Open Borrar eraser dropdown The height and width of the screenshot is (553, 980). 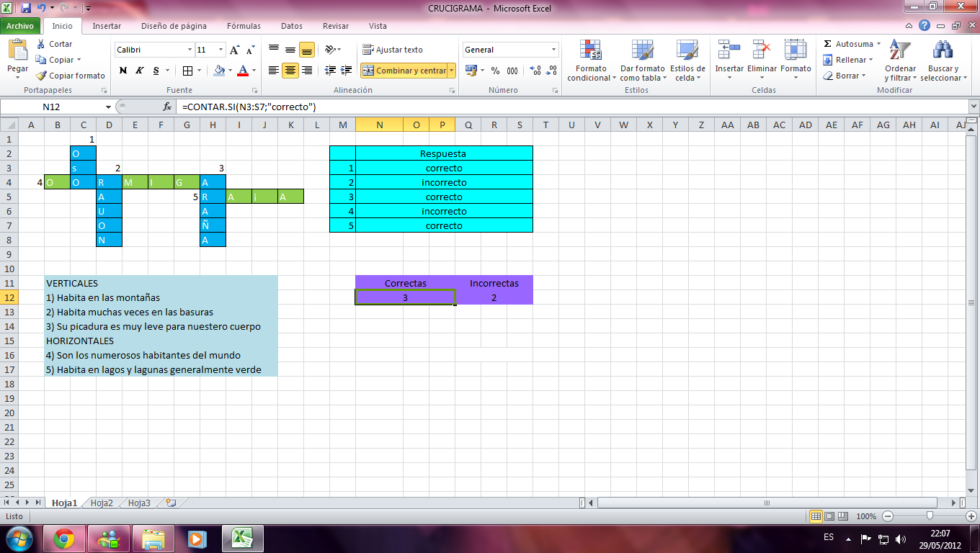[x=844, y=76]
